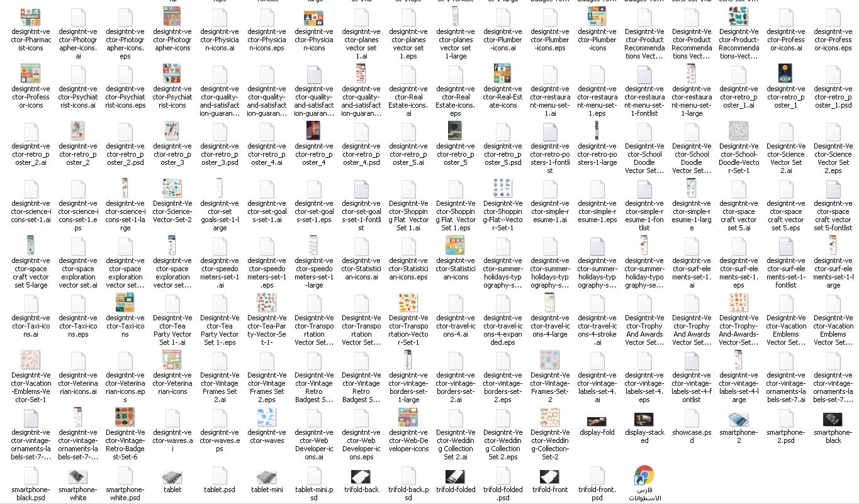Click the Taxi-icons image thumbnail
The width and height of the screenshot is (859, 504).
pos(125,303)
